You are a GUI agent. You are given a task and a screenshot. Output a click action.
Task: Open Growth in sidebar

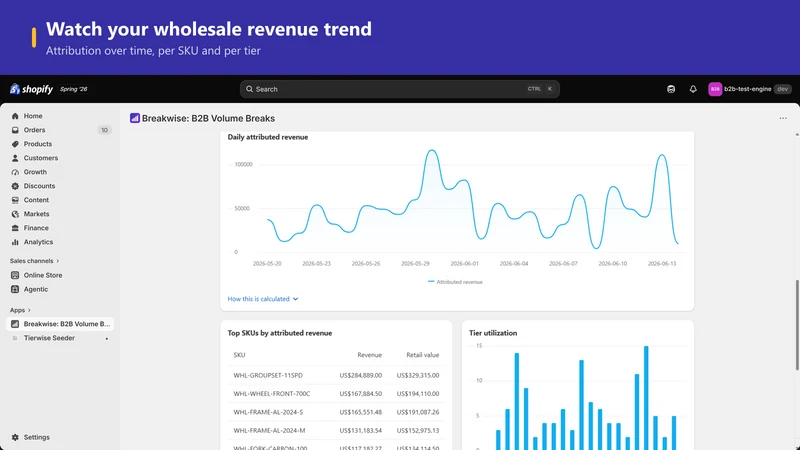pyautogui.click(x=35, y=172)
